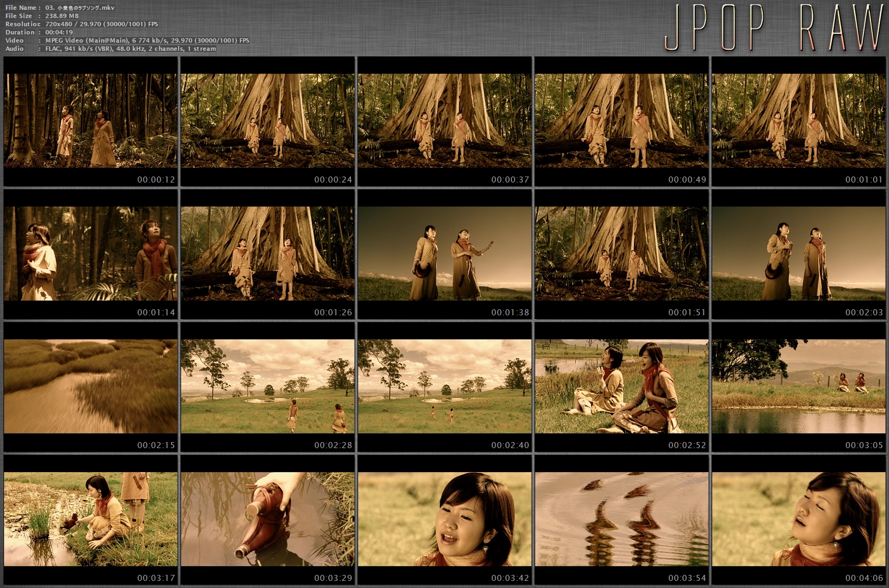This screenshot has height=588, width=889.
Task: Select the frame stamped 00:00:24
Action: click(268, 121)
